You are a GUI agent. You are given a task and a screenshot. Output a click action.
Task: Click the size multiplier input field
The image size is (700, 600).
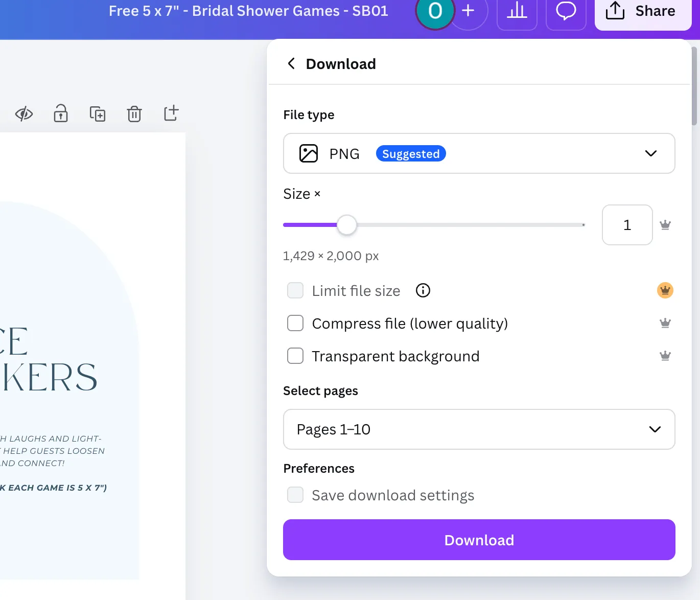(x=627, y=225)
